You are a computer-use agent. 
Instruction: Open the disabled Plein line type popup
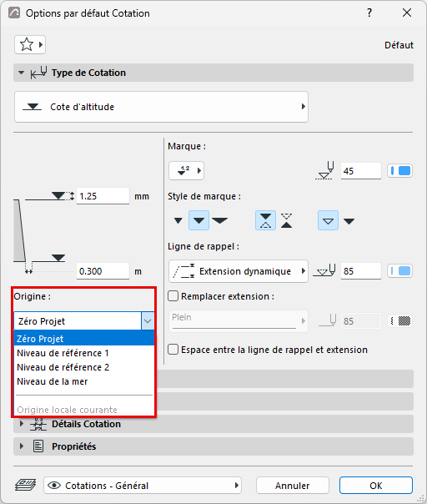click(239, 320)
